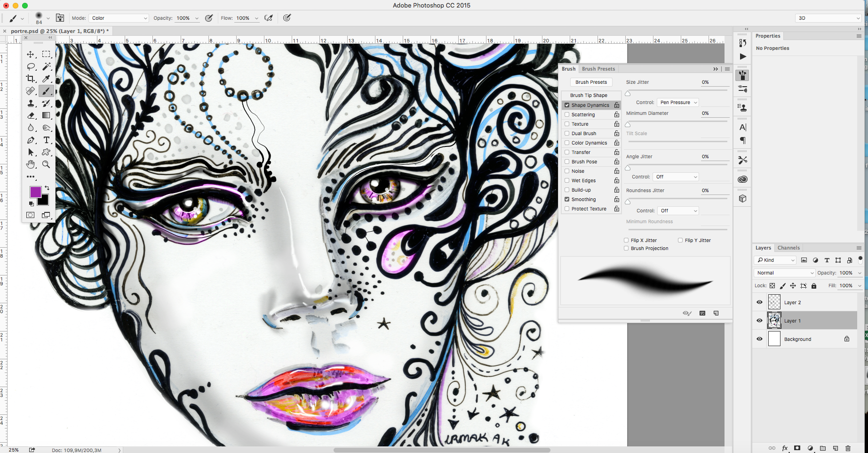
Task: Open the Flow dropdown in options bar
Action: click(256, 18)
